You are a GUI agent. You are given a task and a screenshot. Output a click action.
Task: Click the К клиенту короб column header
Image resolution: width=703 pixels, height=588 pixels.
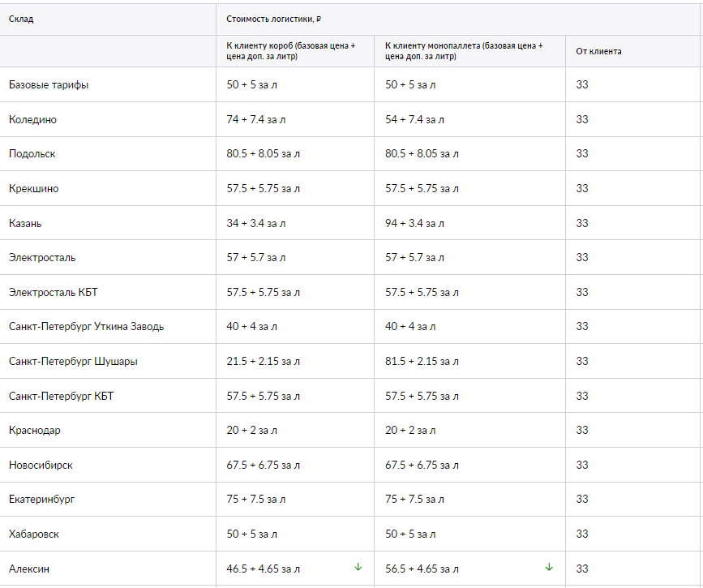pos(291,51)
